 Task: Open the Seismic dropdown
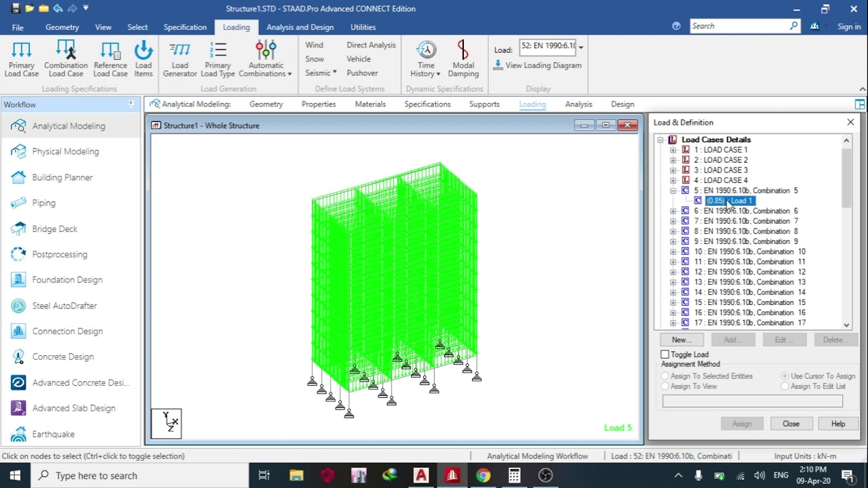(321, 73)
